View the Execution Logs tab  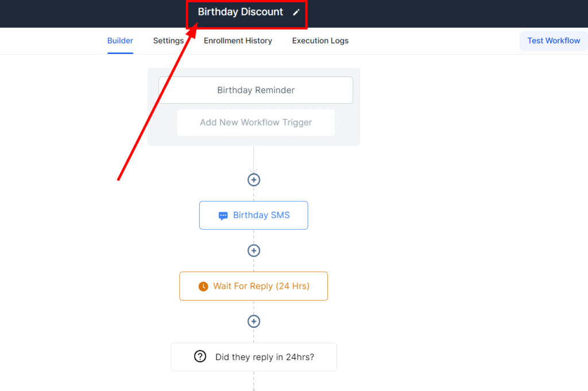point(320,41)
